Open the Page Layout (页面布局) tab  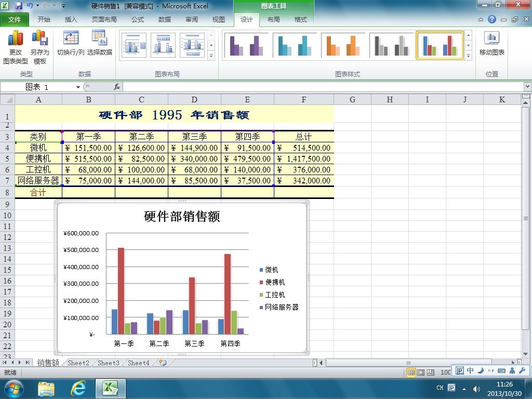[x=104, y=20]
